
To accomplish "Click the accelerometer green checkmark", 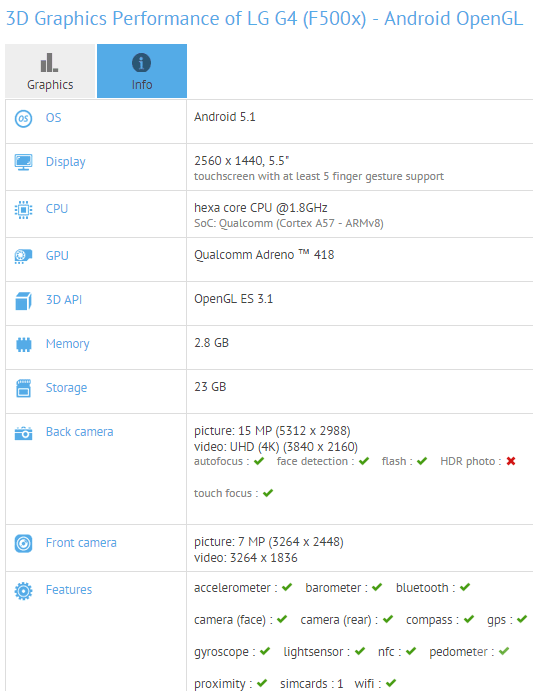I will tap(287, 587).
